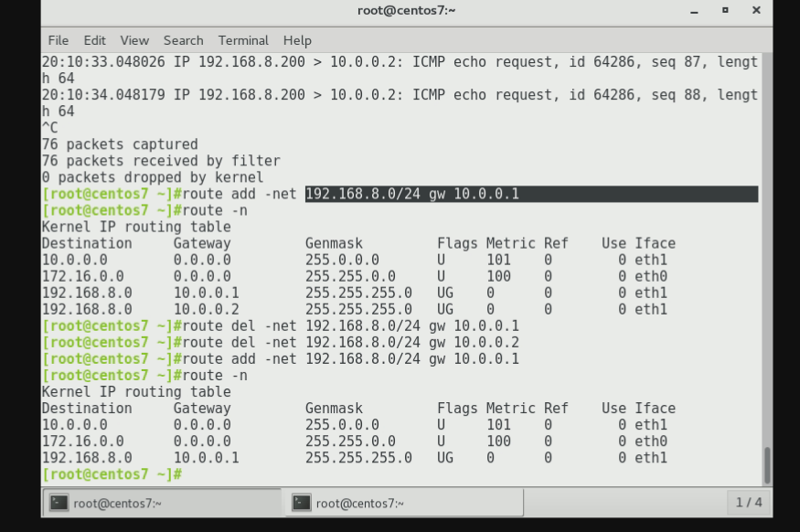Image resolution: width=800 pixels, height=532 pixels.
Task: Close the terminal window
Action: (x=757, y=10)
